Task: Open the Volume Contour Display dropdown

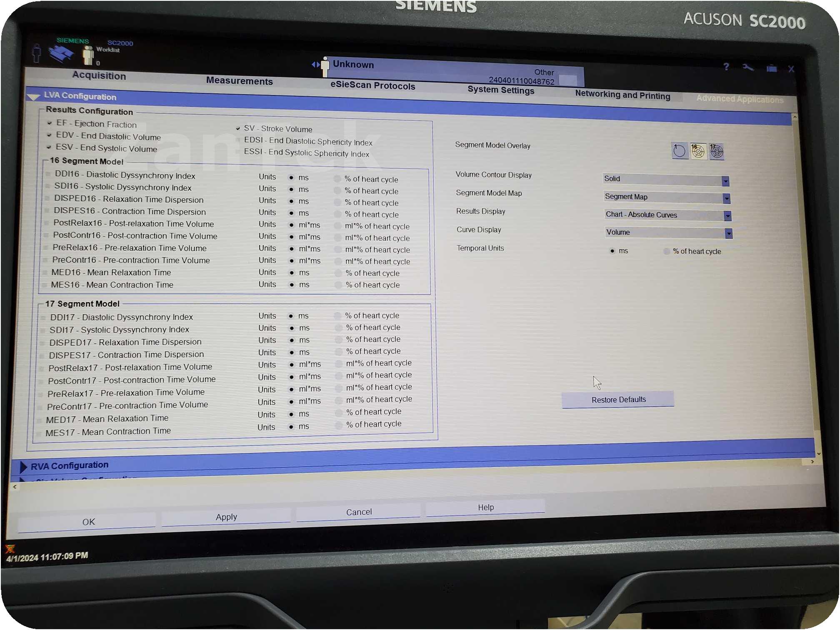Action: tap(725, 181)
